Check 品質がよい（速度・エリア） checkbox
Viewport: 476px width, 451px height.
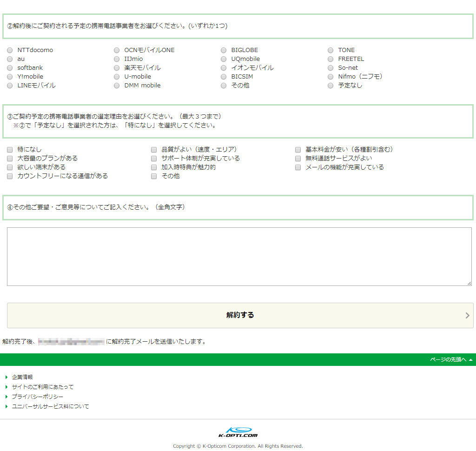(154, 149)
